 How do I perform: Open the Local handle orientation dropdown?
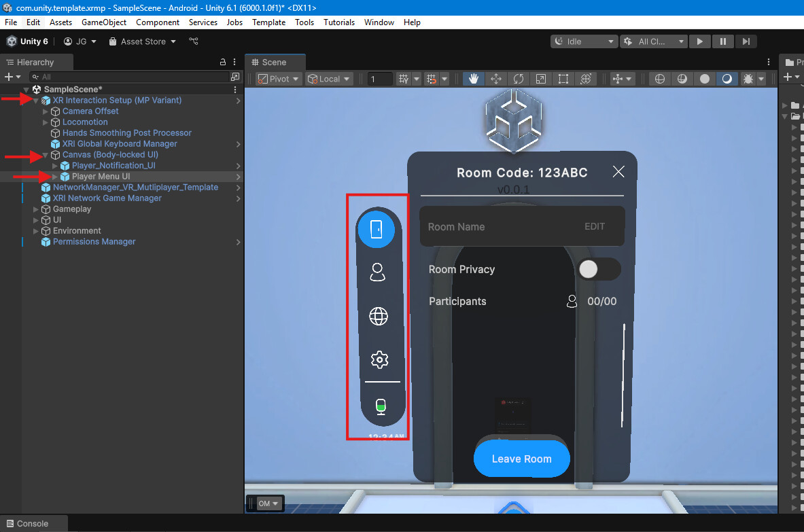[328, 78]
